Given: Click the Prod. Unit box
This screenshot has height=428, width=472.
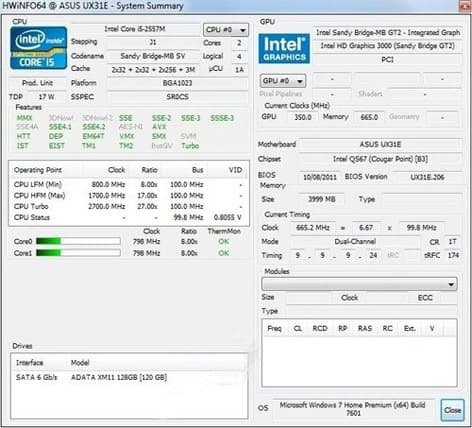Looking at the screenshot, I should [x=37, y=83].
